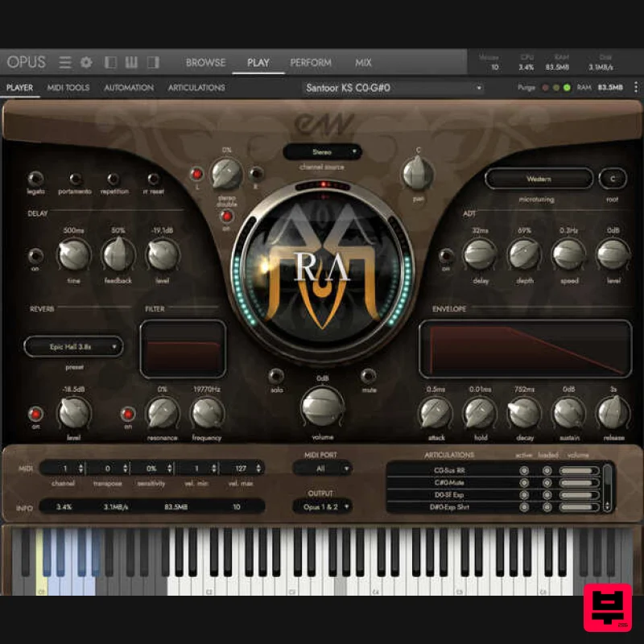The width and height of the screenshot is (644, 644).
Task: Open the three-dot menu at top right
Action: [x=636, y=87]
